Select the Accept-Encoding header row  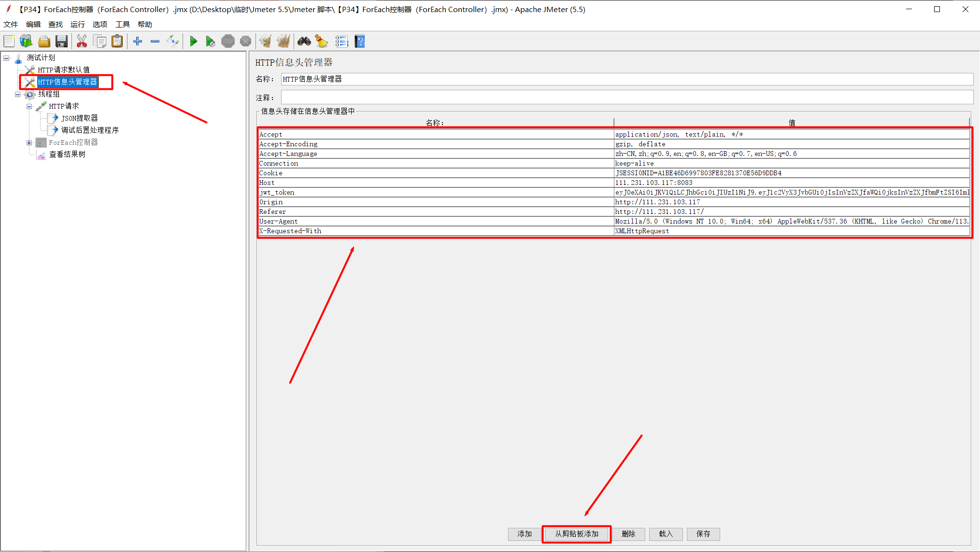(614, 144)
